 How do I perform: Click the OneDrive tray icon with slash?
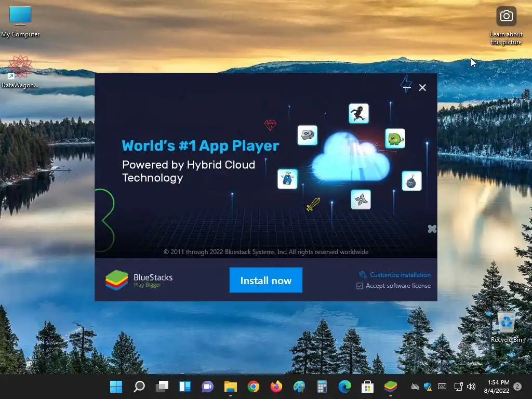tap(415, 387)
